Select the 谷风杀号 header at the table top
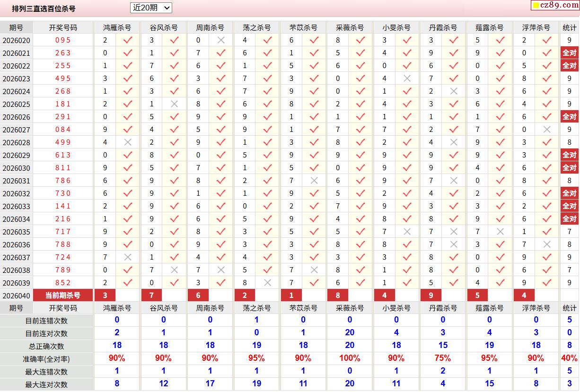Image resolution: width=580 pixels, height=392 pixels. [x=164, y=27]
